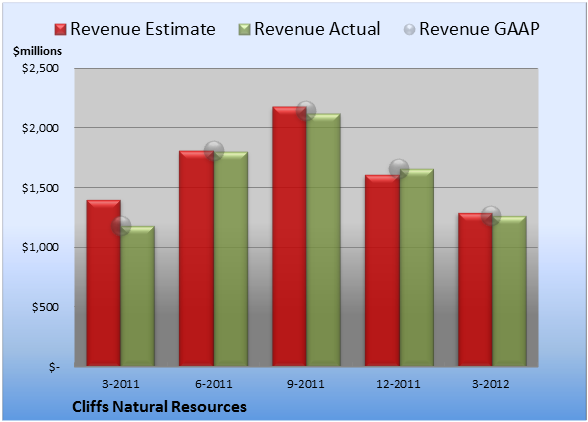Click the '$1,500' axis value
The height and width of the screenshot is (422, 588).
click(40, 188)
